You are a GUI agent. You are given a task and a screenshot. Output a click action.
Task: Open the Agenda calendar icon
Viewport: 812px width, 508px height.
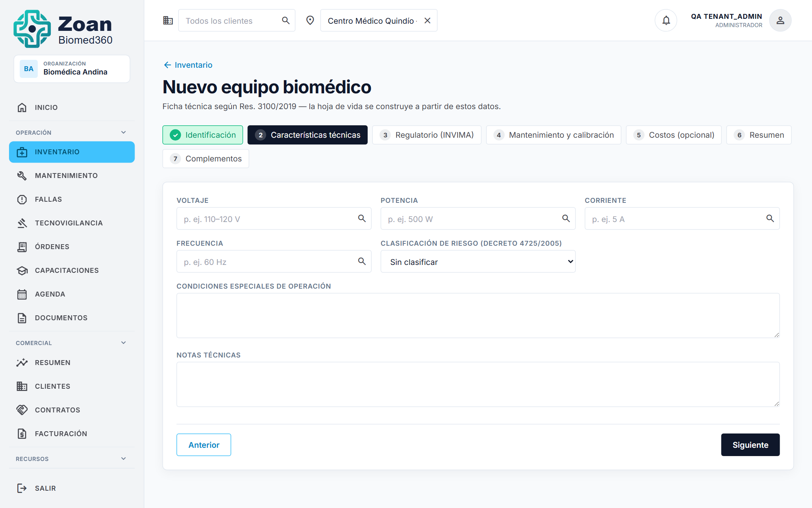tap(22, 294)
